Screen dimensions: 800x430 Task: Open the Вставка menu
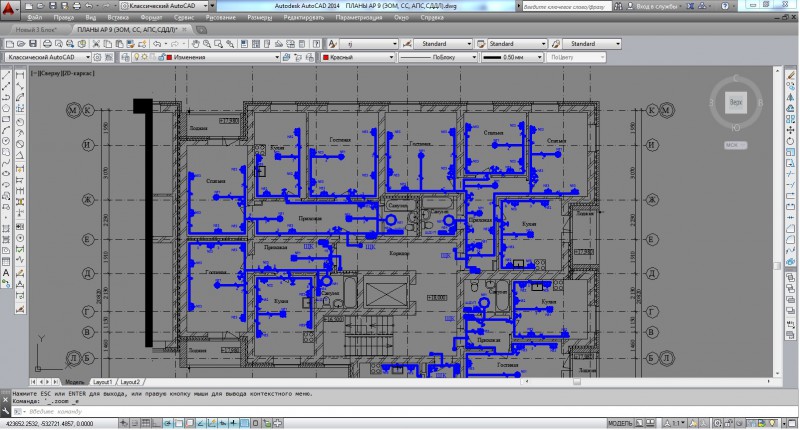coord(118,17)
